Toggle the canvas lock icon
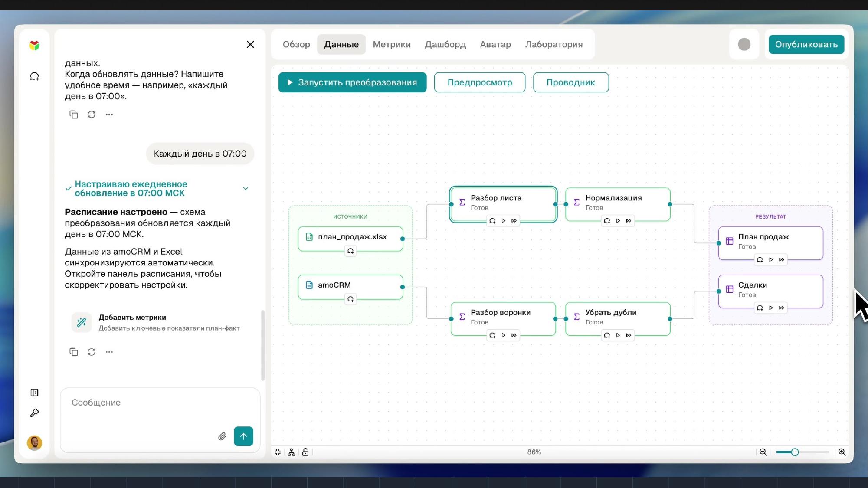 click(305, 452)
